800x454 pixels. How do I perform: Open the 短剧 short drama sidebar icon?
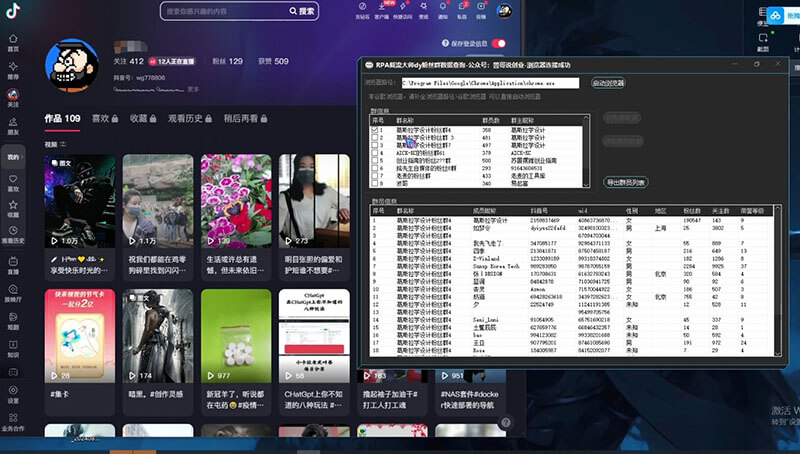point(13,317)
